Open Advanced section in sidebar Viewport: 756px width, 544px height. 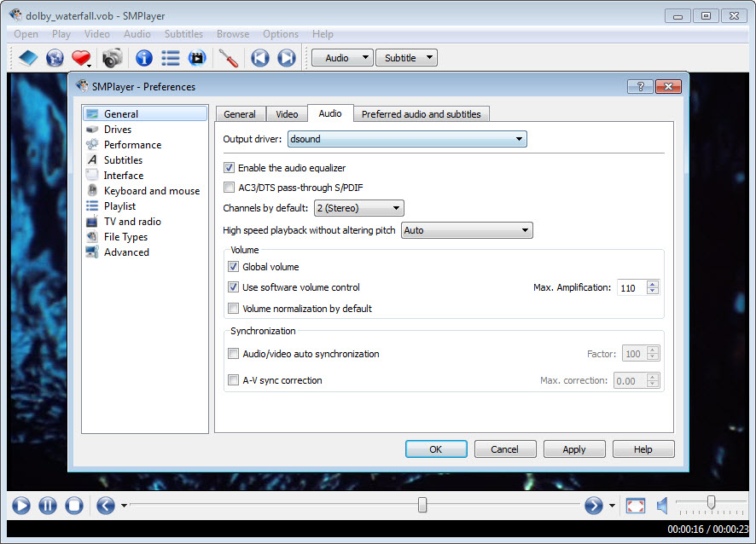point(145,252)
